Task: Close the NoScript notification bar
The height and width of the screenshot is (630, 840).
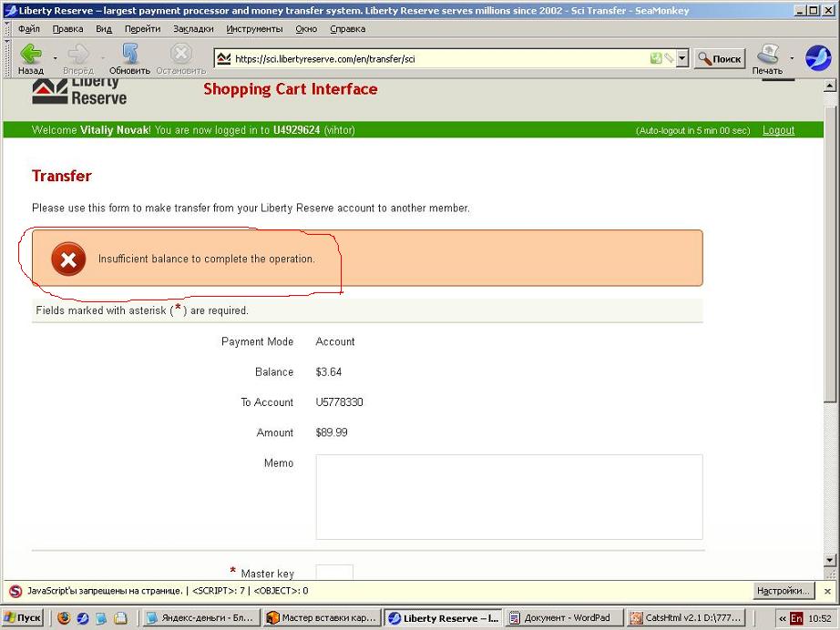Action: (827, 591)
